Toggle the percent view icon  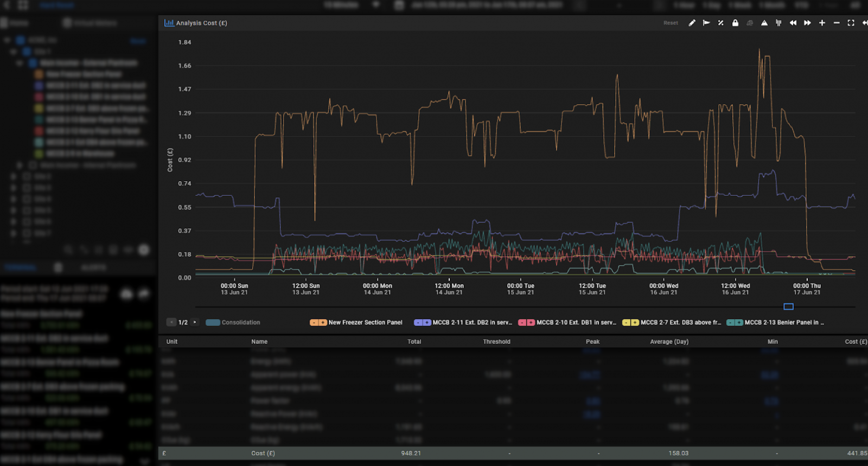(720, 23)
